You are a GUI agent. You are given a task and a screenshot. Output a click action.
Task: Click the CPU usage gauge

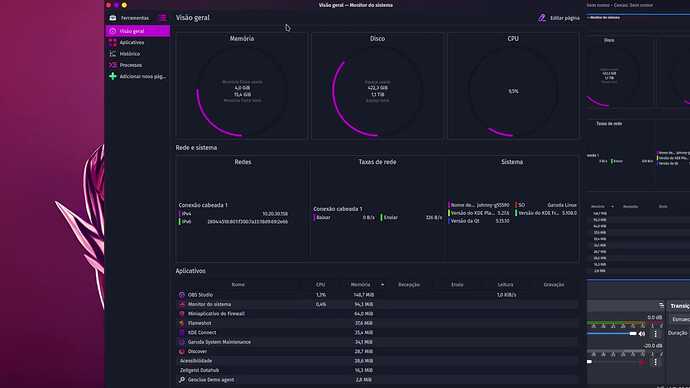[x=513, y=92]
